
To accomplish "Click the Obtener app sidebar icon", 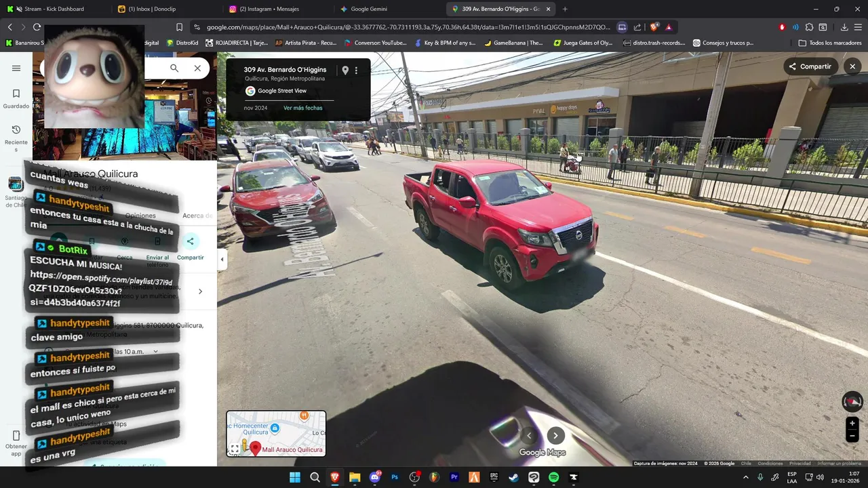I will tap(16, 442).
